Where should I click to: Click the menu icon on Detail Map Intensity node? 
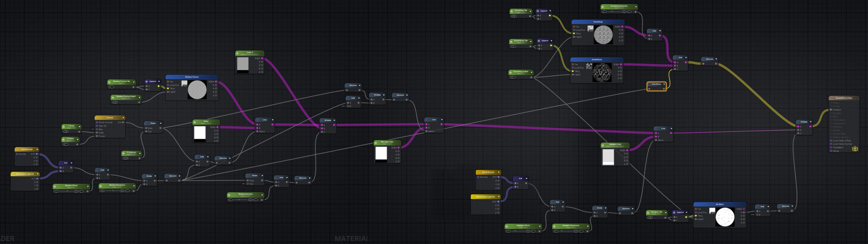603,7
